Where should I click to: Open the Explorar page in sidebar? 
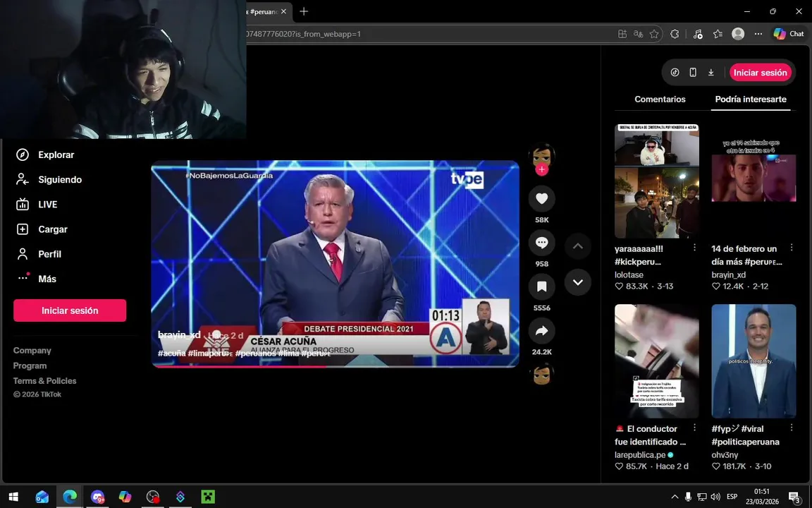[46, 155]
